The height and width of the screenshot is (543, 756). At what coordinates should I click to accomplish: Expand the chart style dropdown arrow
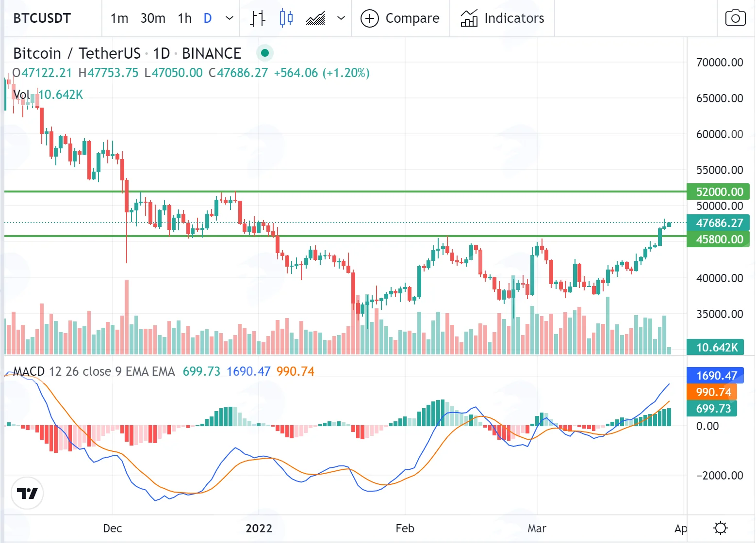341,18
